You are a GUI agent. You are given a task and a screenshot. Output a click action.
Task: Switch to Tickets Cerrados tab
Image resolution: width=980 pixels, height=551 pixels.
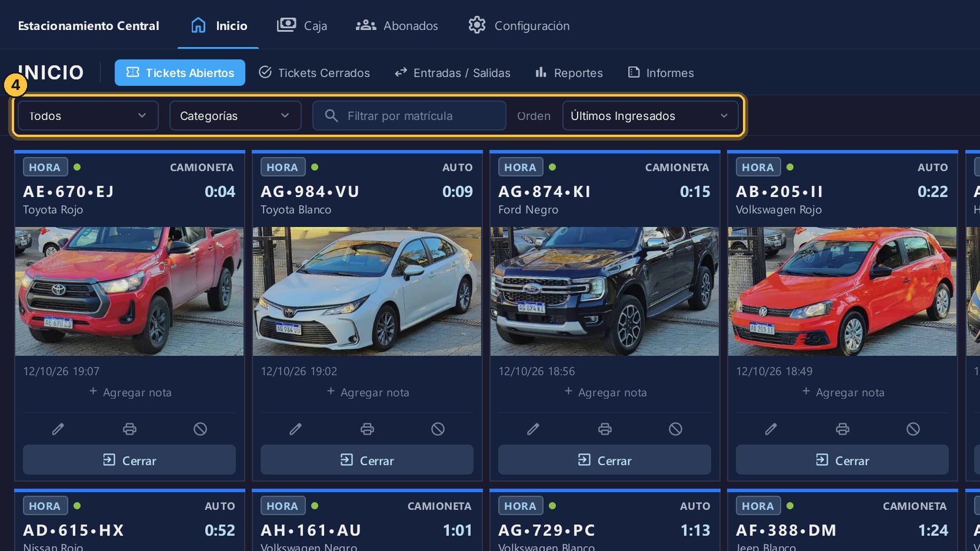pyautogui.click(x=314, y=73)
